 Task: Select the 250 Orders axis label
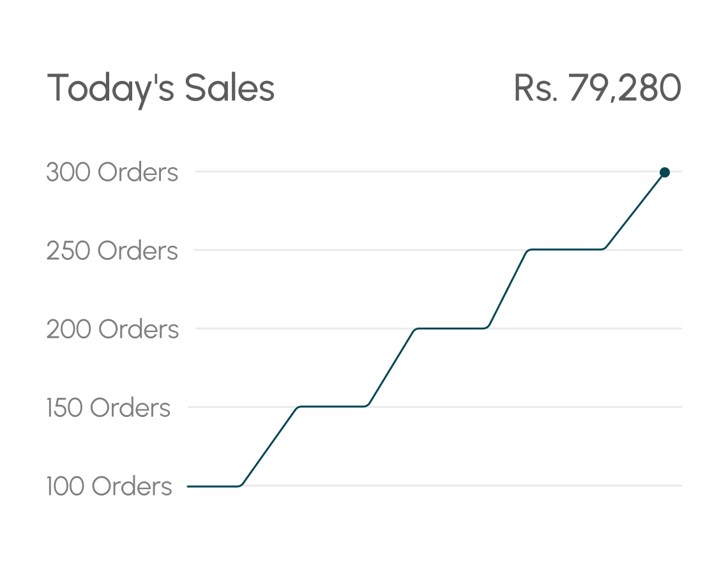pyautogui.click(x=112, y=250)
